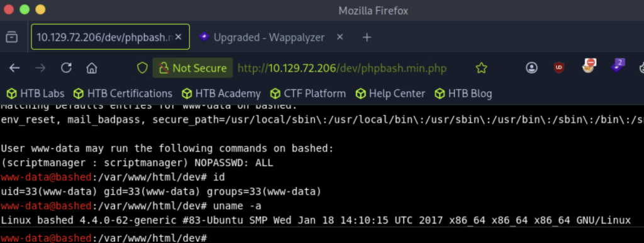This screenshot has width=644, height=243.
Task: Open the HTB Certifications bookmark
Action: point(123,94)
